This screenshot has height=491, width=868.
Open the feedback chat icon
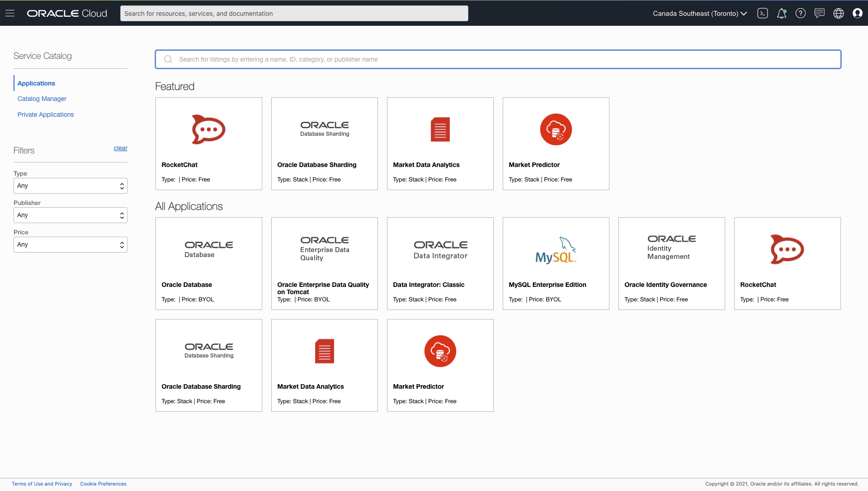(820, 13)
